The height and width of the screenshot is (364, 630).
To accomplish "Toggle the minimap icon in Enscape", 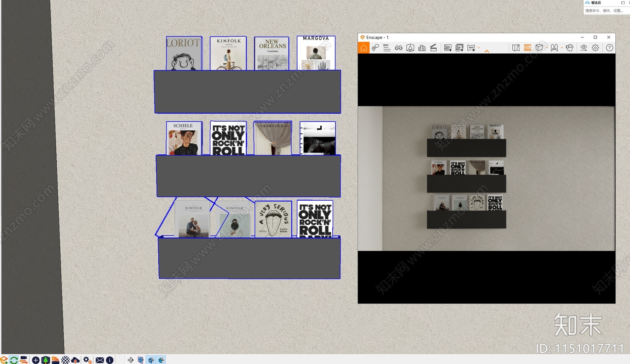I will (x=516, y=48).
